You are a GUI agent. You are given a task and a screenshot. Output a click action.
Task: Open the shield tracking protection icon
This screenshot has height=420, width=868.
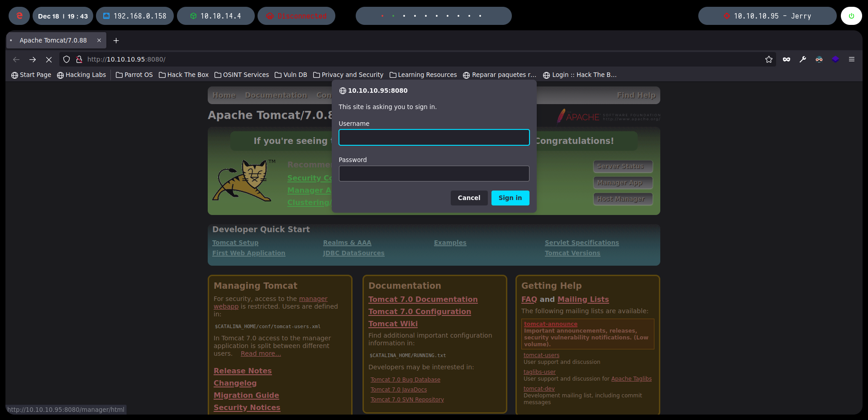coord(67,59)
